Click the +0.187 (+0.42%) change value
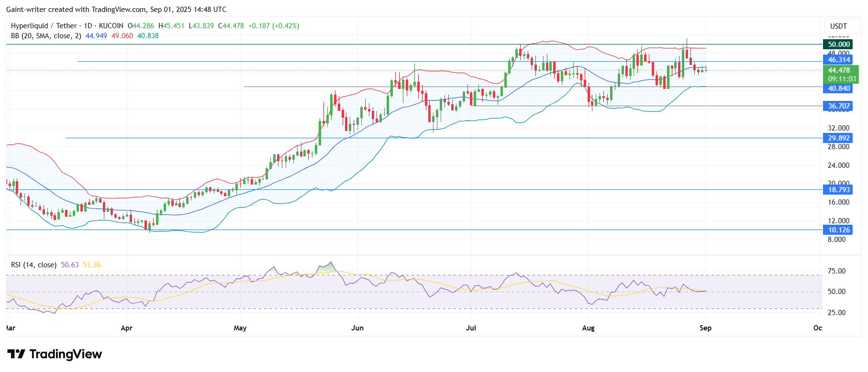 pos(274,26)
